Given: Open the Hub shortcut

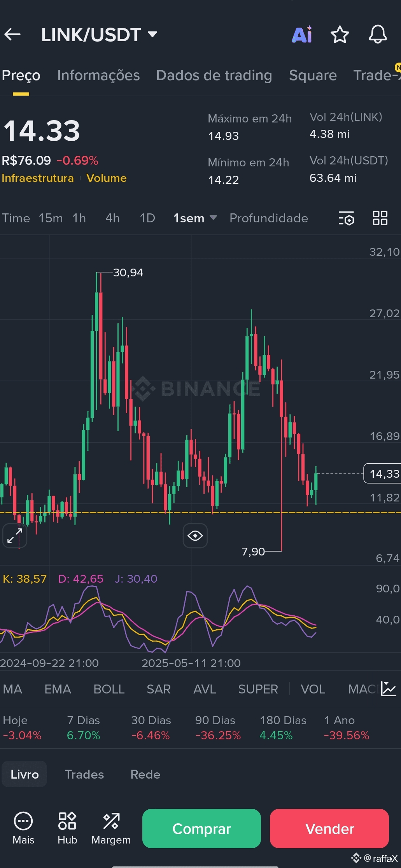Looking at the screenshot, I should coord(67,828).
